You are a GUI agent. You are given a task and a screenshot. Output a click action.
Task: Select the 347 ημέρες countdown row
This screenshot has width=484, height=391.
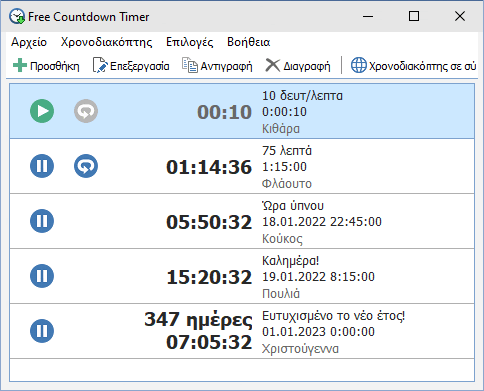point(242,331)
